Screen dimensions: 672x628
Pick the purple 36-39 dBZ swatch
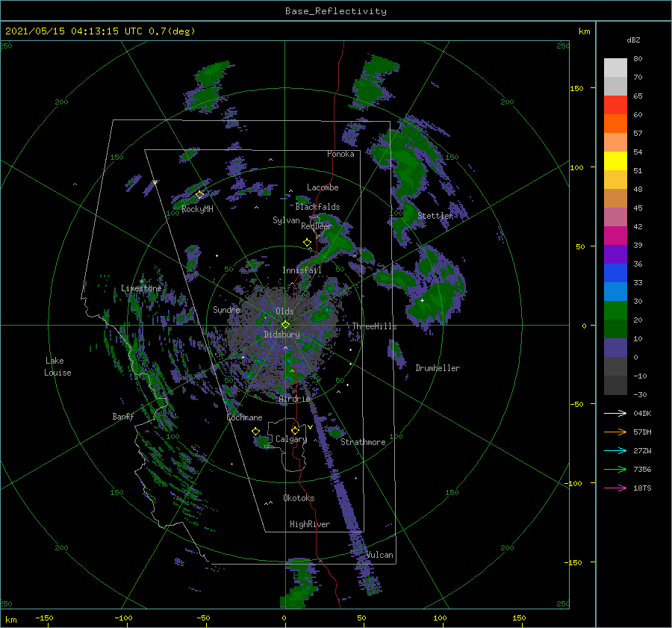[x=615, y=254]
